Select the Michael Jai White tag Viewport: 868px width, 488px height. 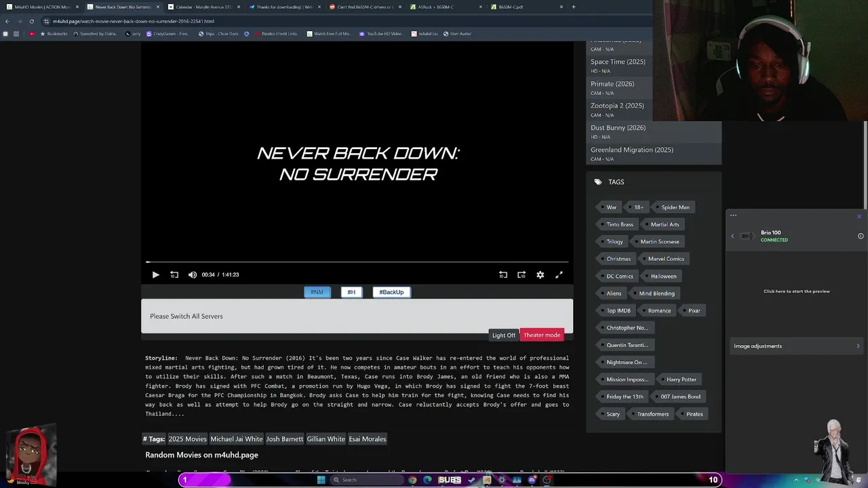tap(237, 439)
